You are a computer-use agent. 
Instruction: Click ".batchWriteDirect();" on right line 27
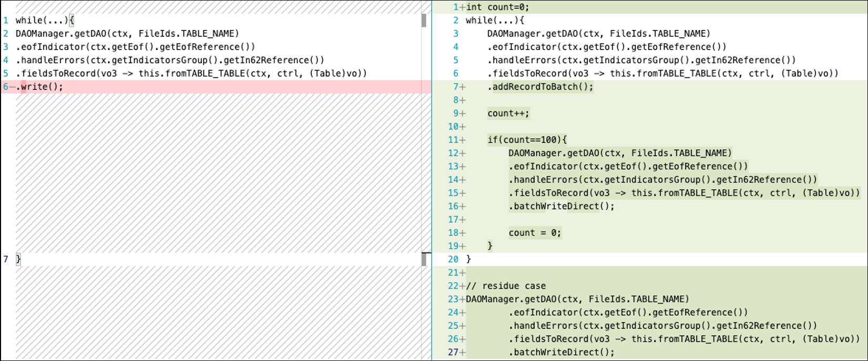561,352
